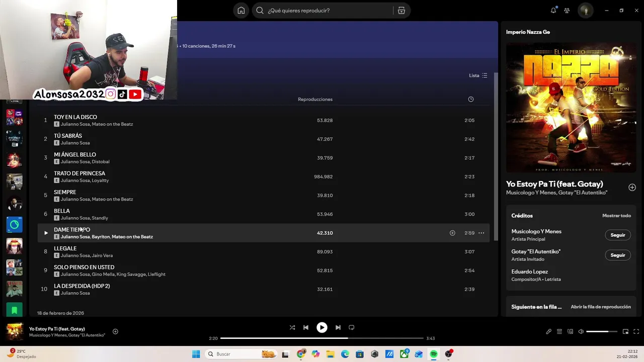Select the BELLA track title
The height and width of the screenshot is (362, 644).
point(62,211)
